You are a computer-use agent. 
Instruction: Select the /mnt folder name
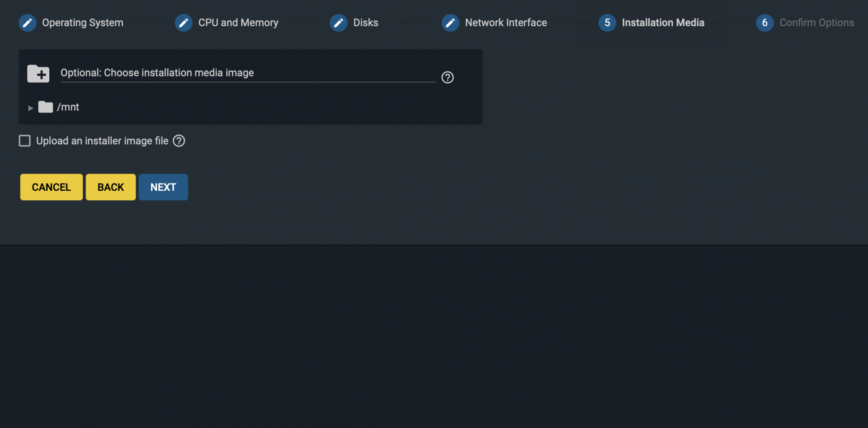(68, 107)
